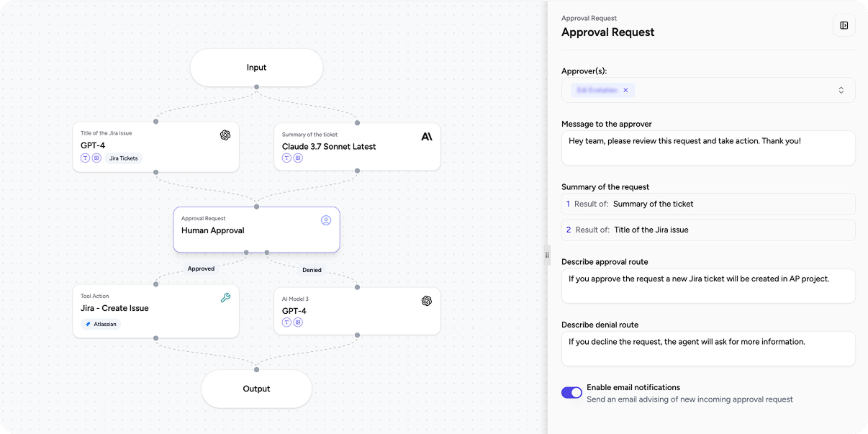The width and height of the screenshot is (868, 434).
Task: Click the Approval Request panel heading
Action: click(x=608, y=32)
